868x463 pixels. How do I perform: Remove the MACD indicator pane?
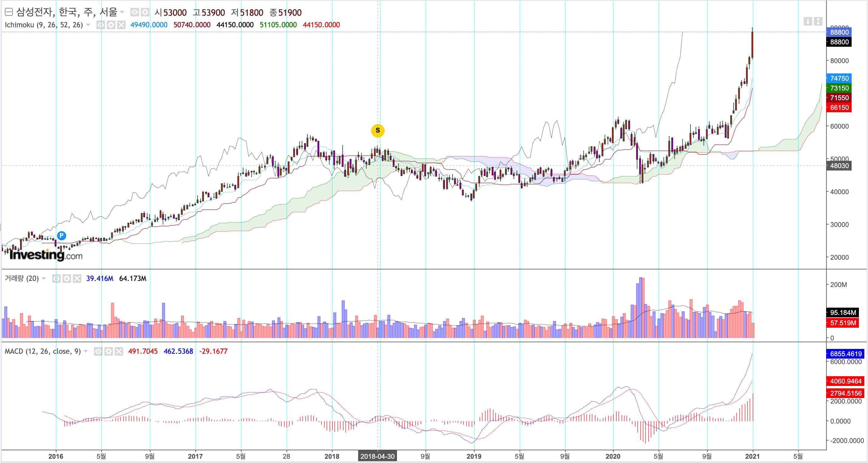[119, 351]
